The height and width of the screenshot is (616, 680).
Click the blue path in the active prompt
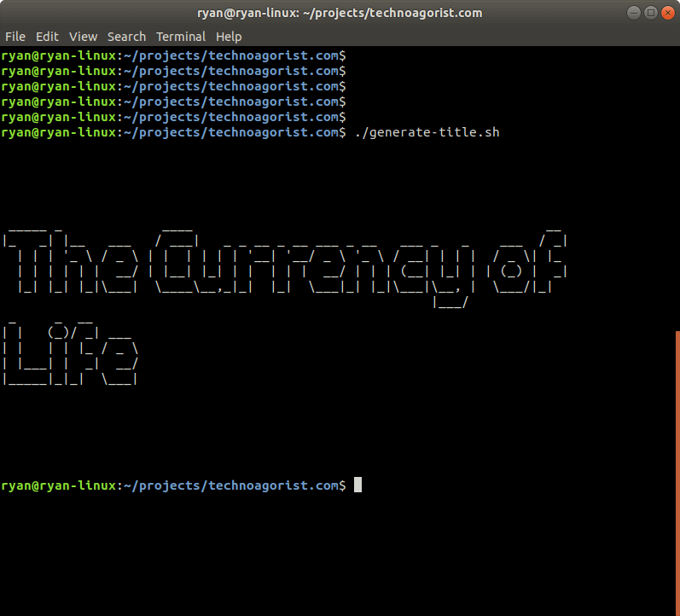pos(230,485)
